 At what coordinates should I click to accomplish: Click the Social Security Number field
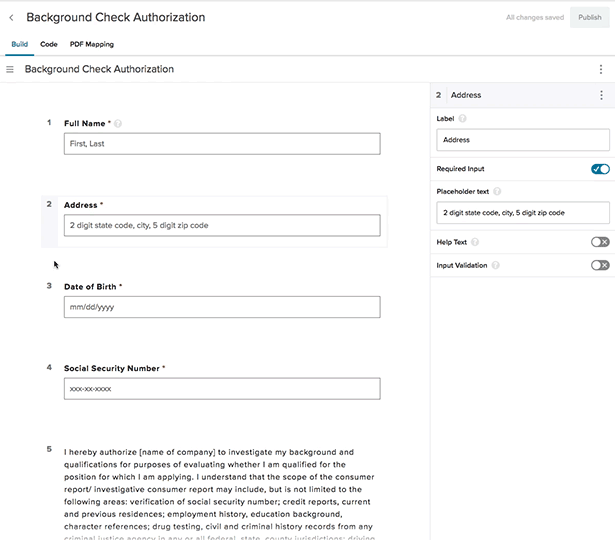(222, 389)
